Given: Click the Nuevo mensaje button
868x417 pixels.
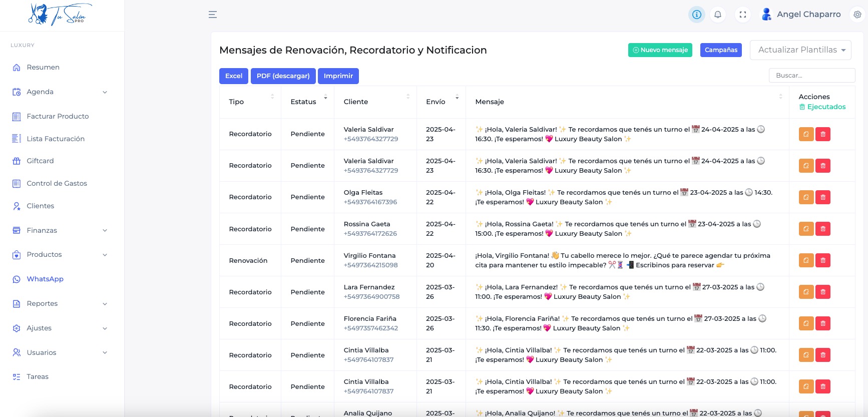Looking at the screenshot, I should click(660, 50).
